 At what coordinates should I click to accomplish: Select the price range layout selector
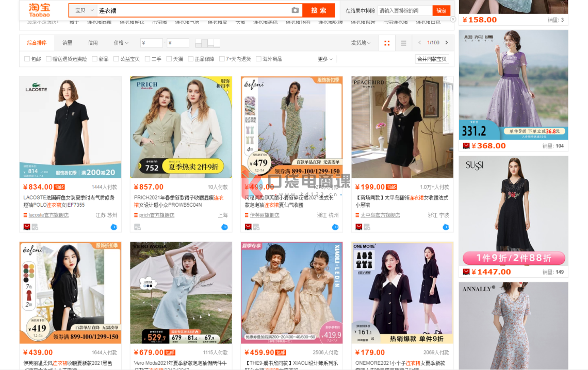coord(207,43)
